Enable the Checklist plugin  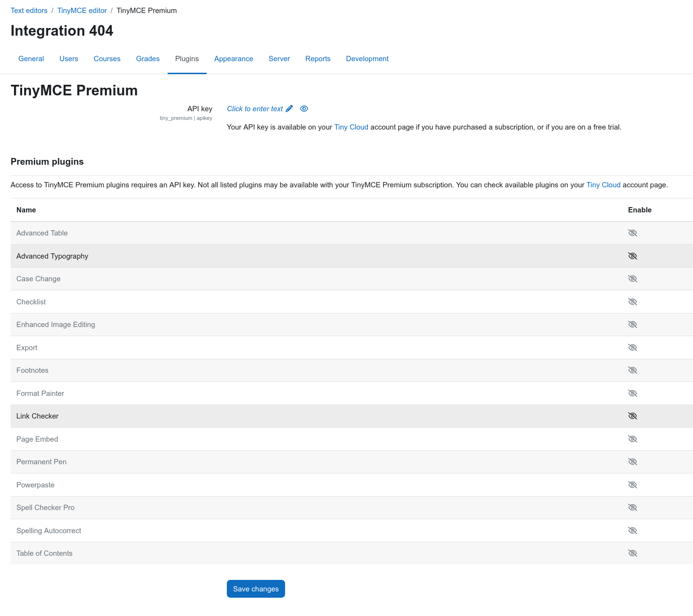[633, 302]
